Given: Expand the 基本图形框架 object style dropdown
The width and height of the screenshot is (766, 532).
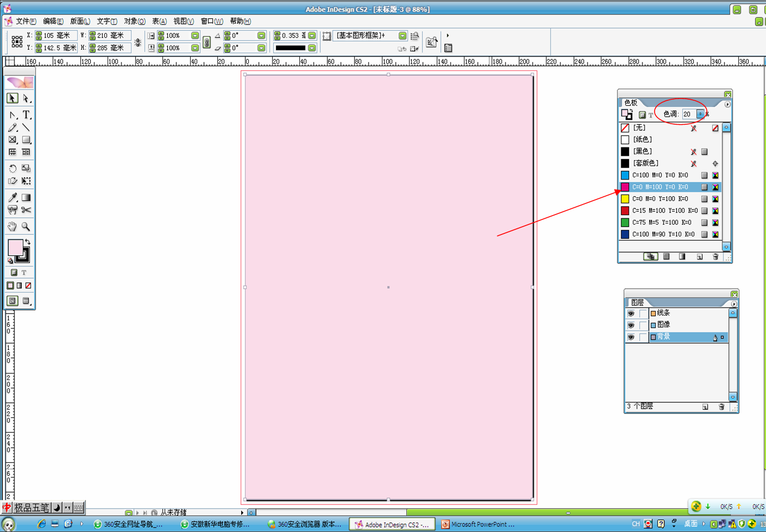Looking at the screenshot, I should (402, 35).
